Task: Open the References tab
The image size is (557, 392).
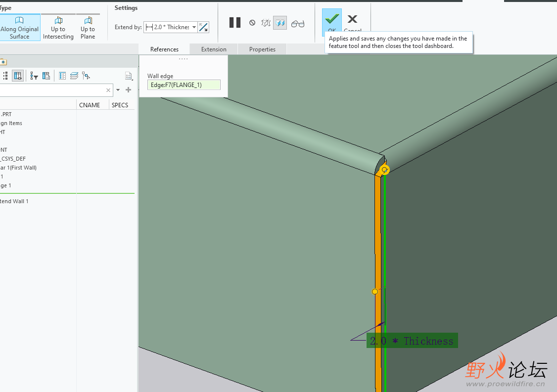Action: click(x=164, y=49)
